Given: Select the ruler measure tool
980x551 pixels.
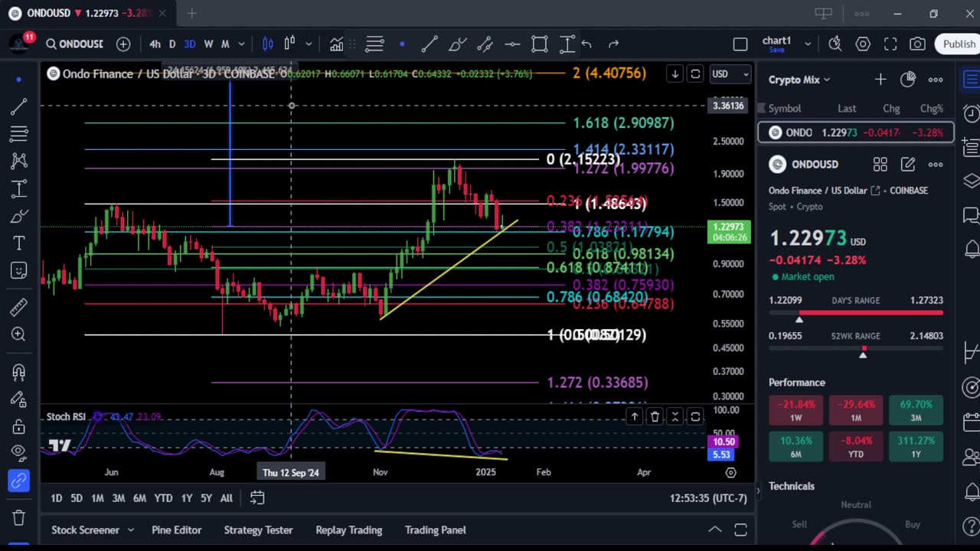Looking at the screenshot, I should coord(19,307).
